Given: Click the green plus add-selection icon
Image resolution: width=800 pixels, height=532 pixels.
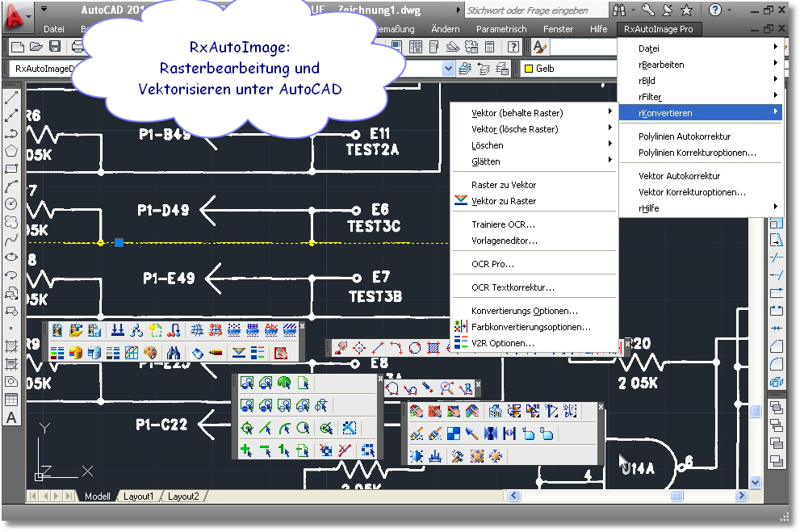Looking at the screenshot, I should (x=246, y=450).
